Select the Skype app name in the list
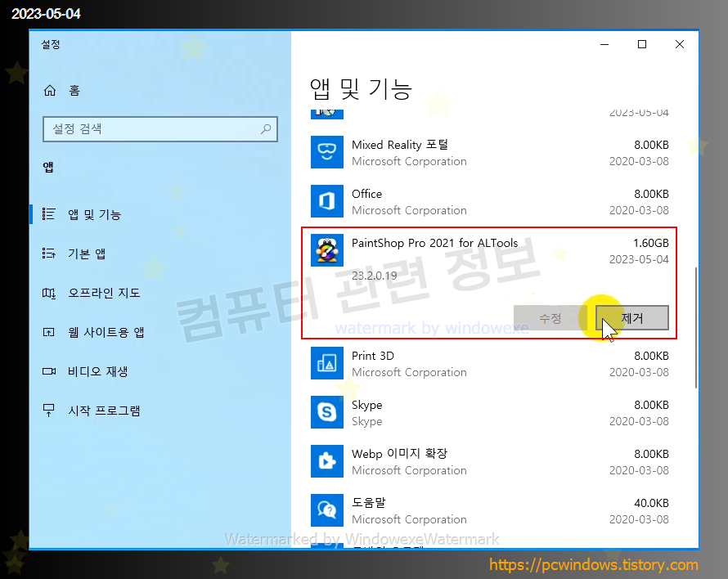Screen dimensions: 728x579 [366, 405]
